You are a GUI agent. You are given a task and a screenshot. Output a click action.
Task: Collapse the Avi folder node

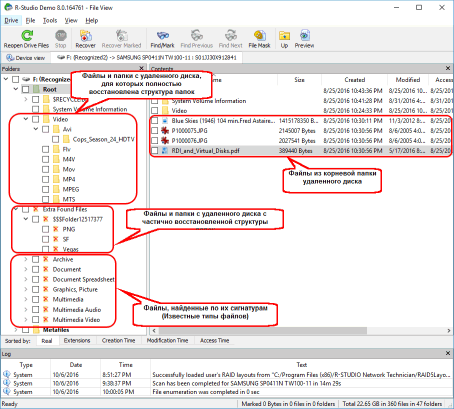[36, 129]
